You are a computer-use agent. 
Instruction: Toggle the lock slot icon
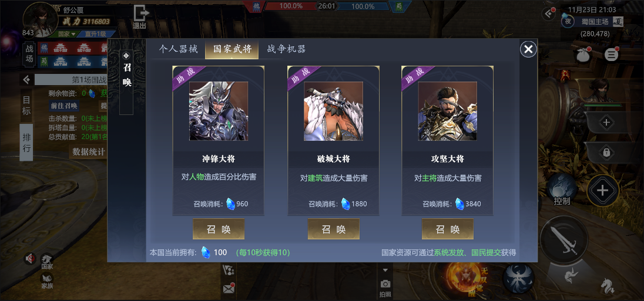pyautogui.click(x=606, y=153)
